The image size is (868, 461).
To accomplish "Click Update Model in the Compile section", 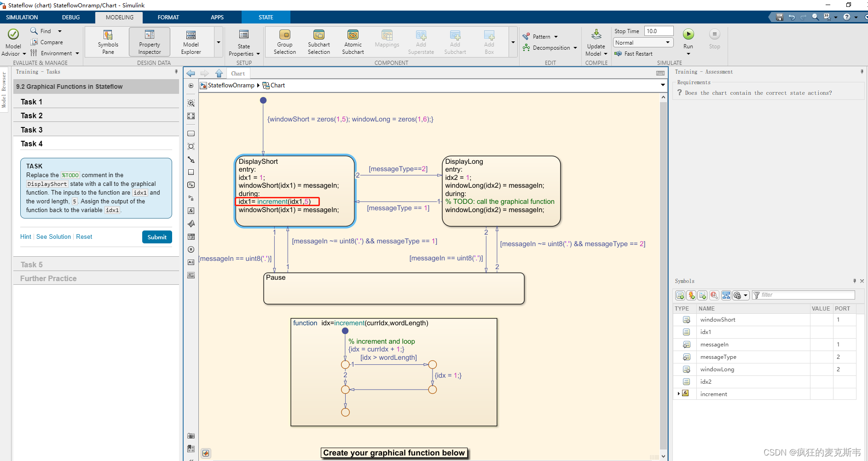I will click(x=596, y=41).
